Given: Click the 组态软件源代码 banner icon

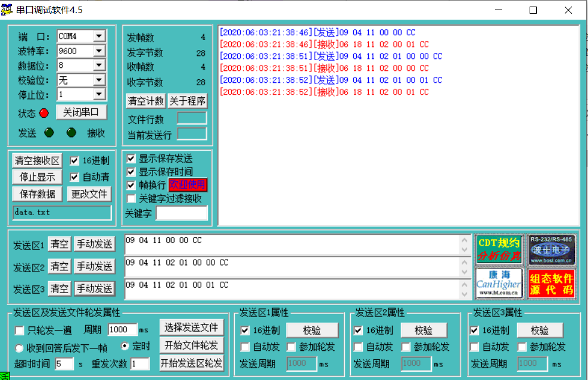Looking at the screenshot, I should 552,283.
